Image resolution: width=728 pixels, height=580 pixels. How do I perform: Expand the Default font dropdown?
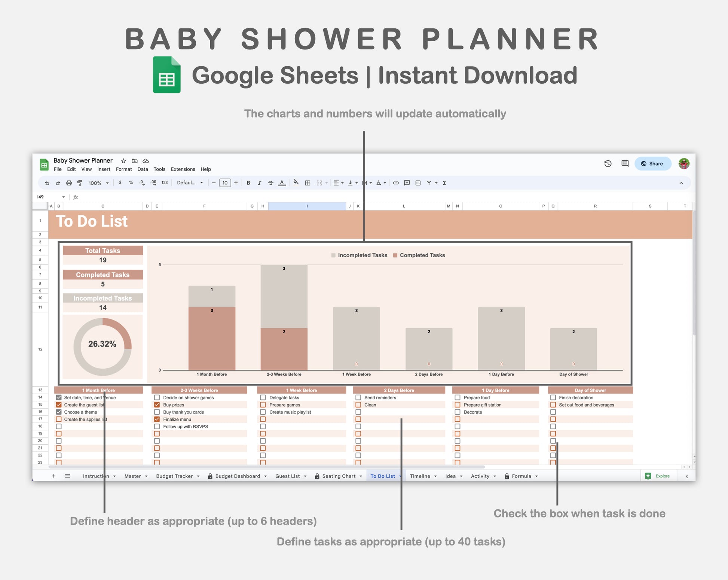pos(190,183)
